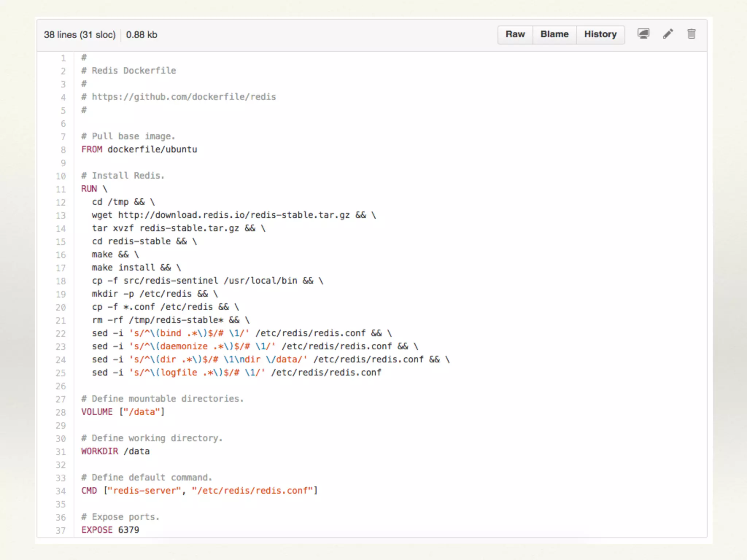Viewport: 747px width, 560px height.
Task: Click the WORKDIR /data line
Action: [x=115, y=451]
